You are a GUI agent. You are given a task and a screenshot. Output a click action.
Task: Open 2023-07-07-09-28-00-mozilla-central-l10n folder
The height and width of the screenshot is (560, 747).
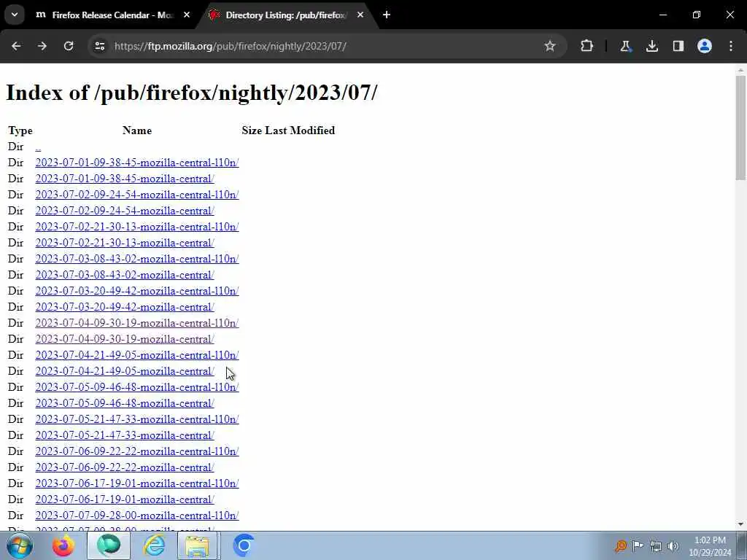click(137, 516)
